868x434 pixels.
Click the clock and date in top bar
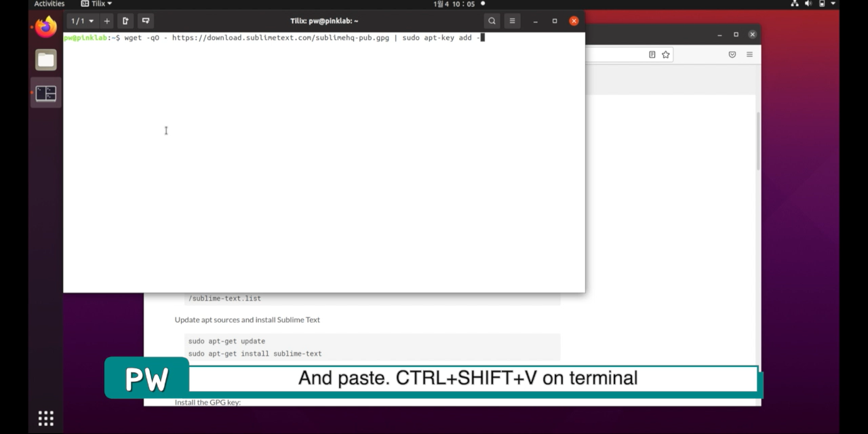454,4
